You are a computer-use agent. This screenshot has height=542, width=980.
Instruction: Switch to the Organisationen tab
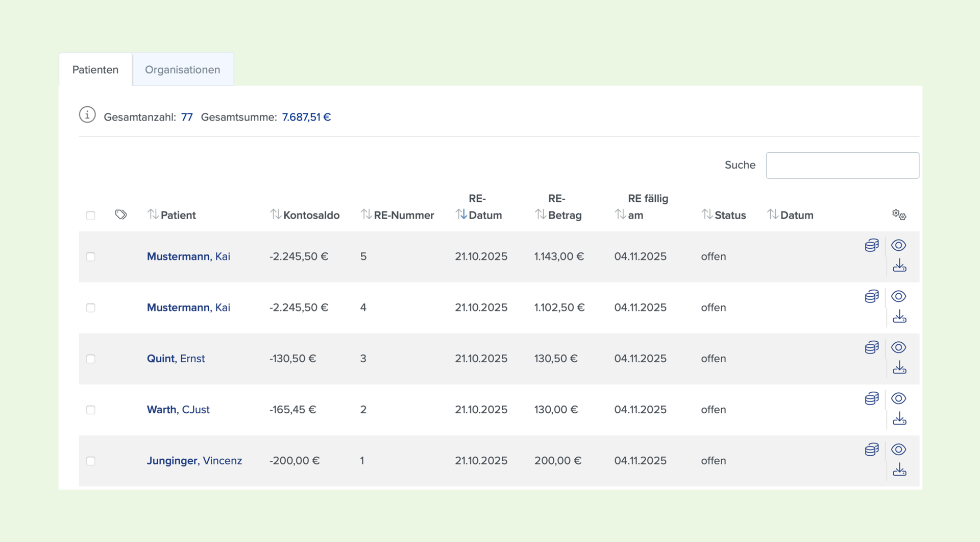tap(183, 69)
